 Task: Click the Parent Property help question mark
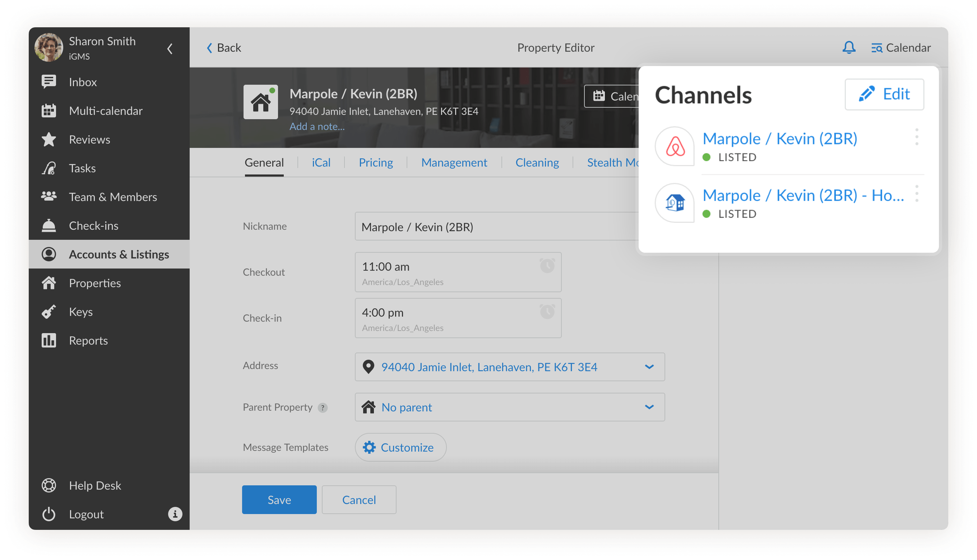tap(323, 408)
